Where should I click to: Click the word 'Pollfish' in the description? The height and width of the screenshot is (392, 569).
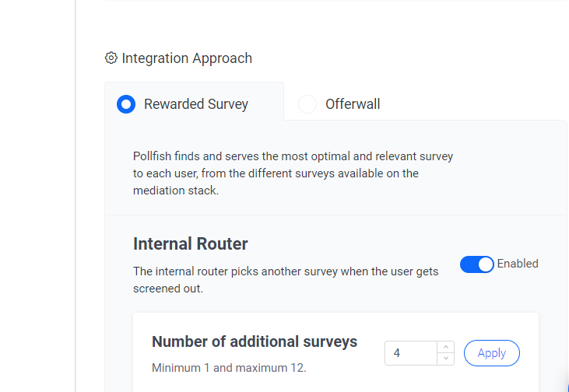(x=155, y=156)
